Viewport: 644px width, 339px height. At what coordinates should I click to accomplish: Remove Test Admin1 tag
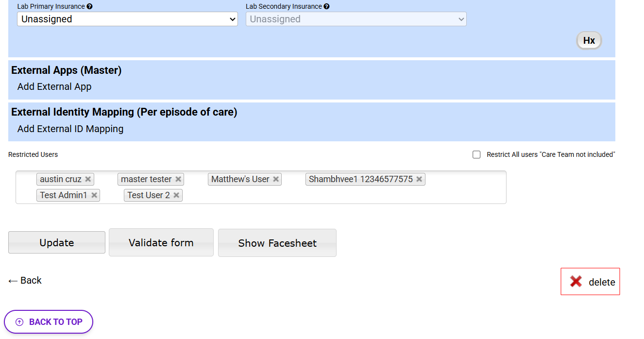pos(94,195)
